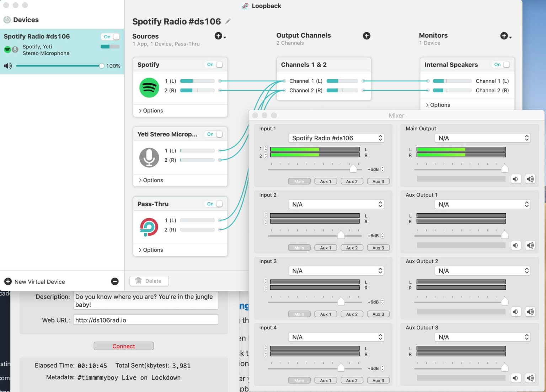Expand Options under the Spotify source

pyautogui.click(x=151, y=111)
